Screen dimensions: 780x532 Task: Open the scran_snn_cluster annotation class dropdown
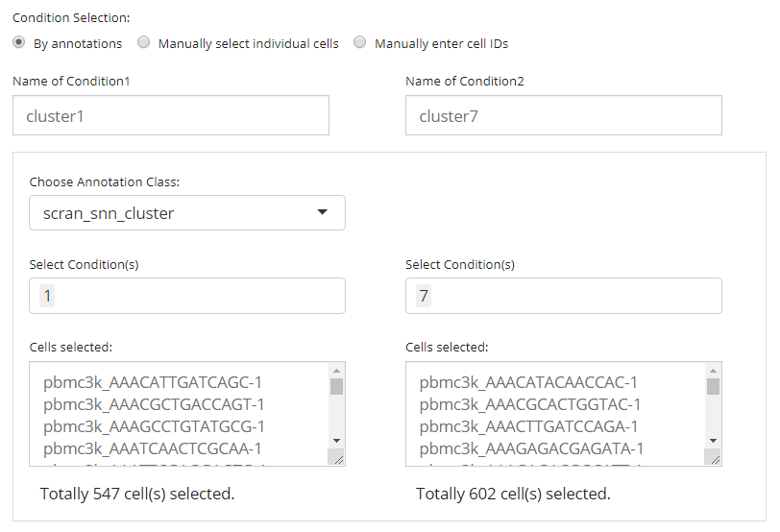click(187, 213)
